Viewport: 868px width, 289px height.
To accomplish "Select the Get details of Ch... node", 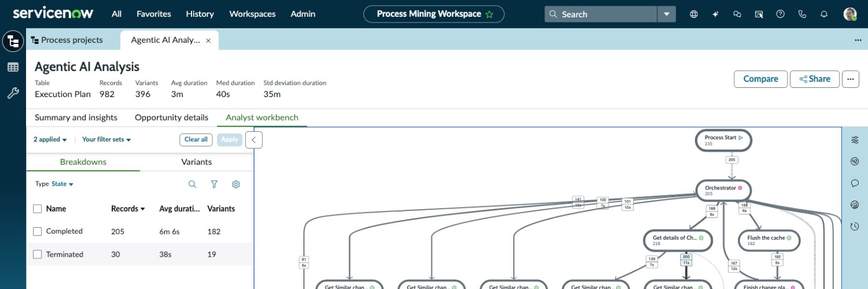I will pos(677,240).
